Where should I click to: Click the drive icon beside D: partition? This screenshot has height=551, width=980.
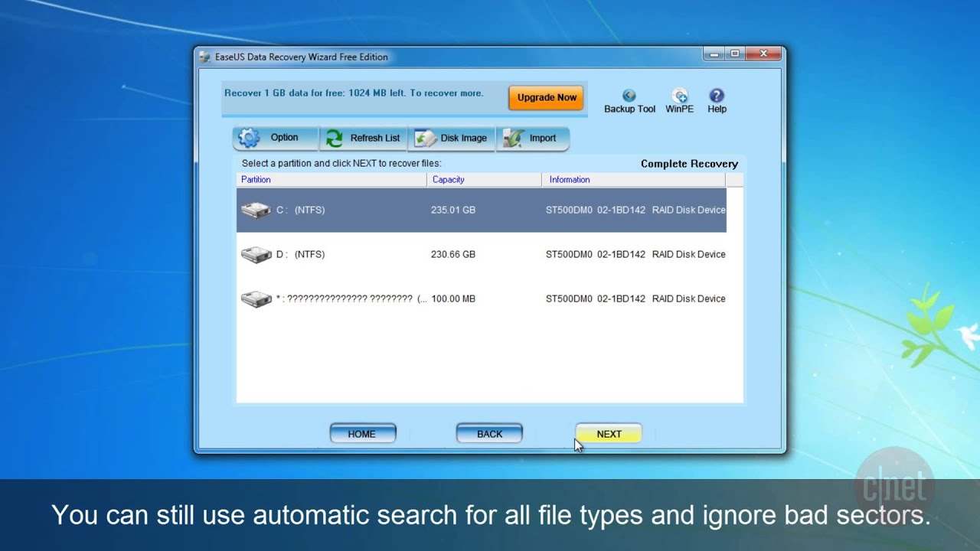(256, 254)
